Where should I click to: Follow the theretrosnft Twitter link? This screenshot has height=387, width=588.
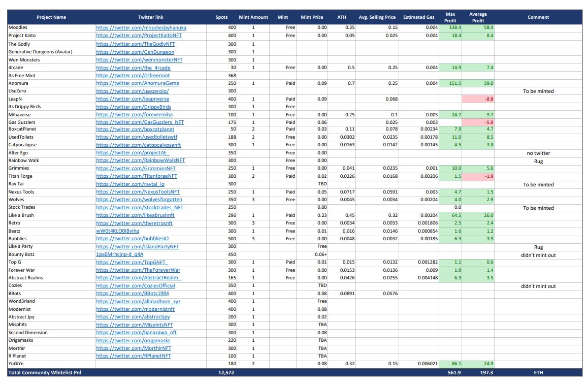coord(134,223)
